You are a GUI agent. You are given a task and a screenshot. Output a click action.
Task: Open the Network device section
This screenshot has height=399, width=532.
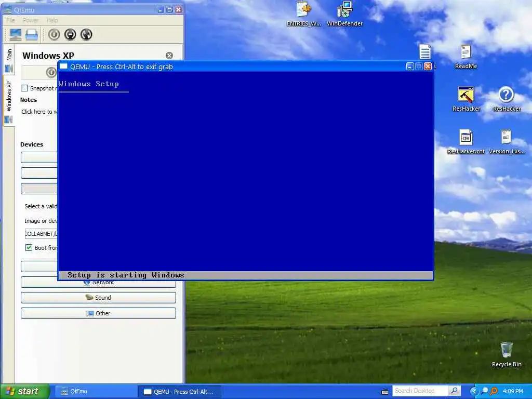pyautogui.click(x=98, y=282)
